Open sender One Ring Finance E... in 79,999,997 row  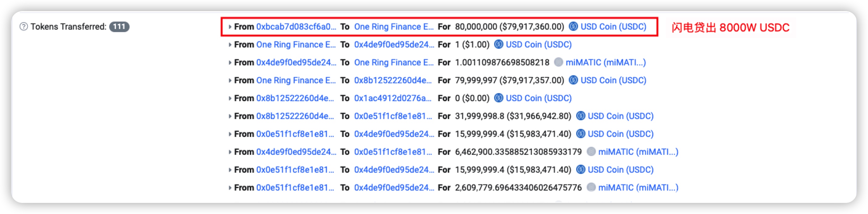tap(296, 80)
